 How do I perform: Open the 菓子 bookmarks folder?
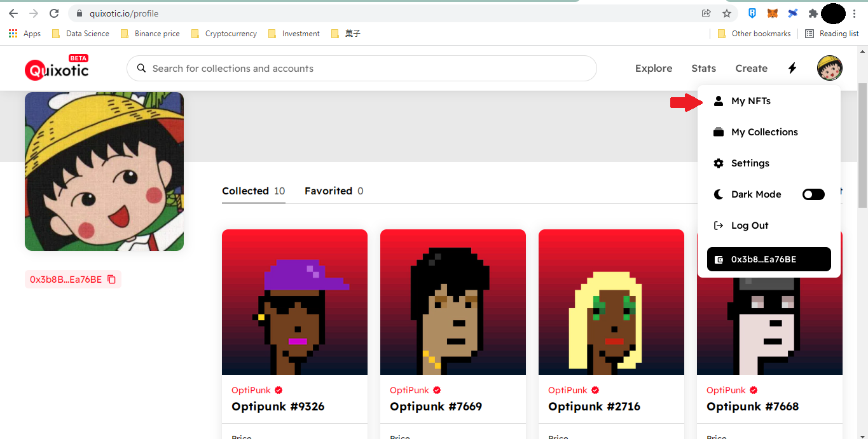[346, 34]
